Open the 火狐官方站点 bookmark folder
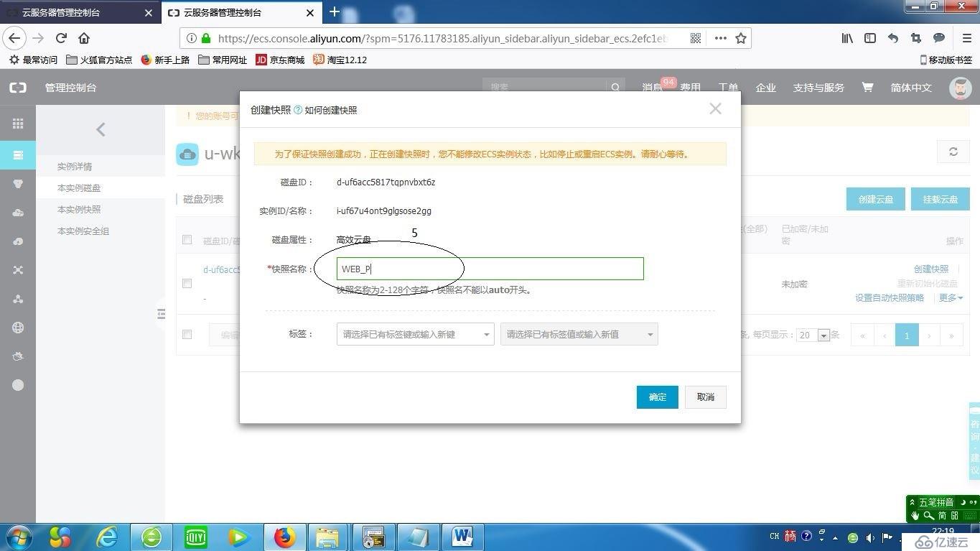Screen dimensions: 980x551 pyautogui.click(x=99, y=60)
